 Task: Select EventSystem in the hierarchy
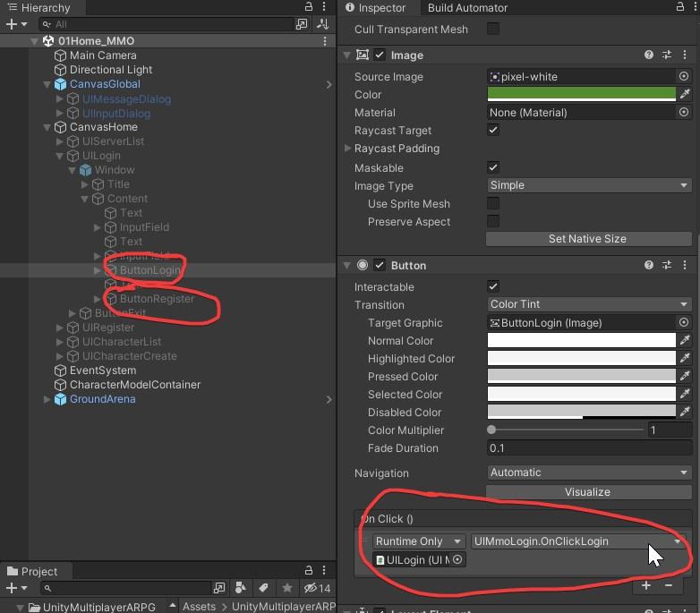click(x=103, y=370)
